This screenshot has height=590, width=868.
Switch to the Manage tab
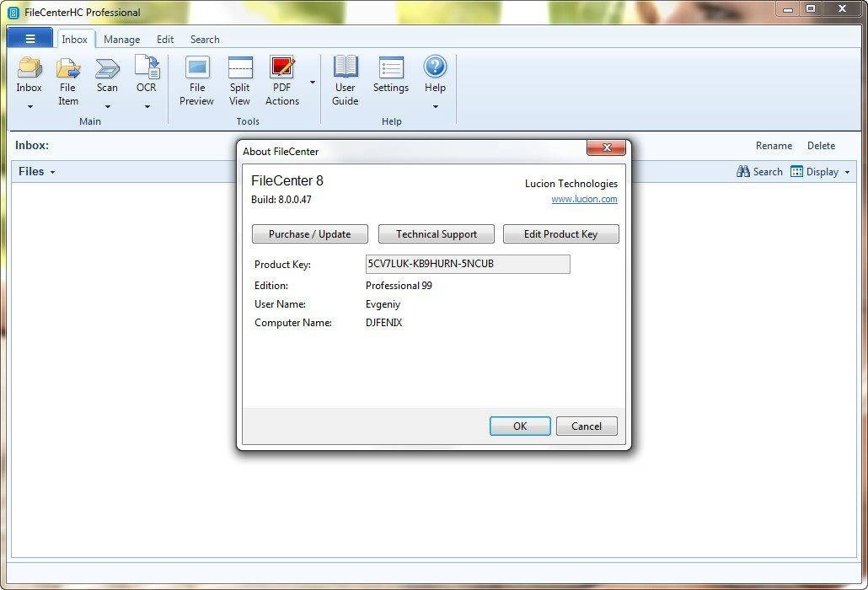pyautogui.click(x=122, y=40)
